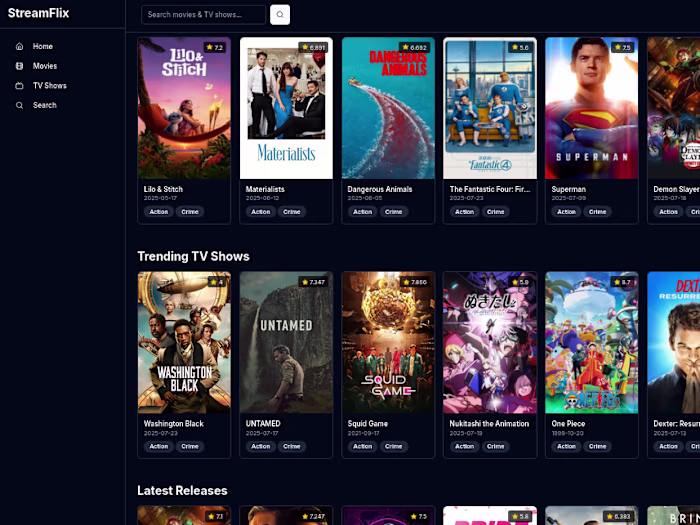Click the Latest Releases heading
This screenshot has height=525, width=700.
(x=182, y=490)
